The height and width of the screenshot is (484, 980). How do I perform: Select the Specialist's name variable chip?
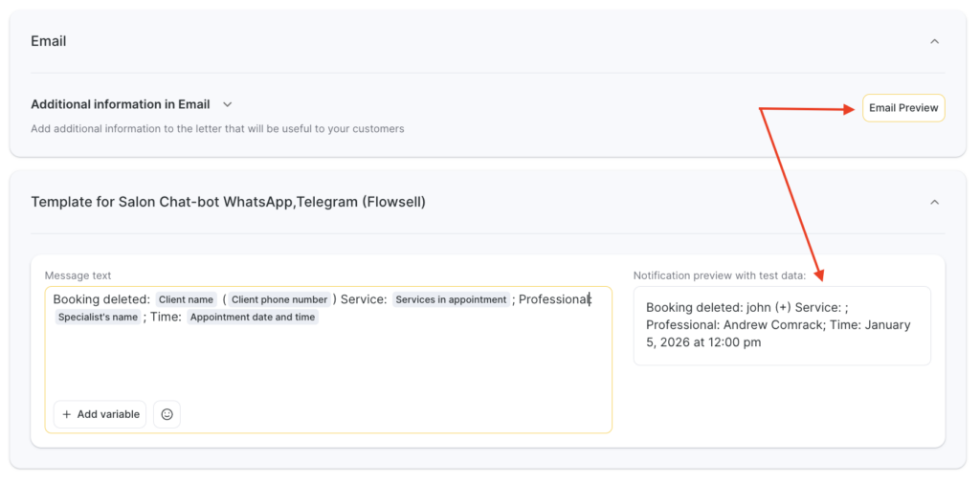click(x=98, y=317)
